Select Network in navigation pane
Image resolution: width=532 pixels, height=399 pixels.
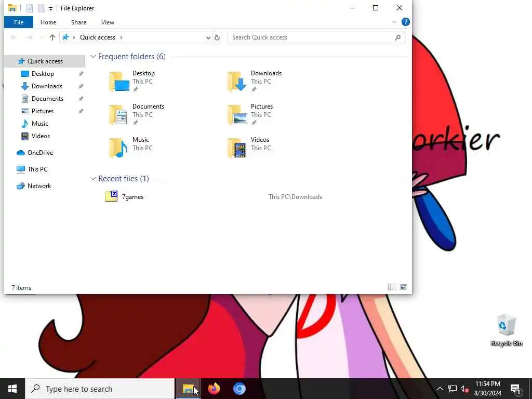pyautogui.click(x=39, y=186)
